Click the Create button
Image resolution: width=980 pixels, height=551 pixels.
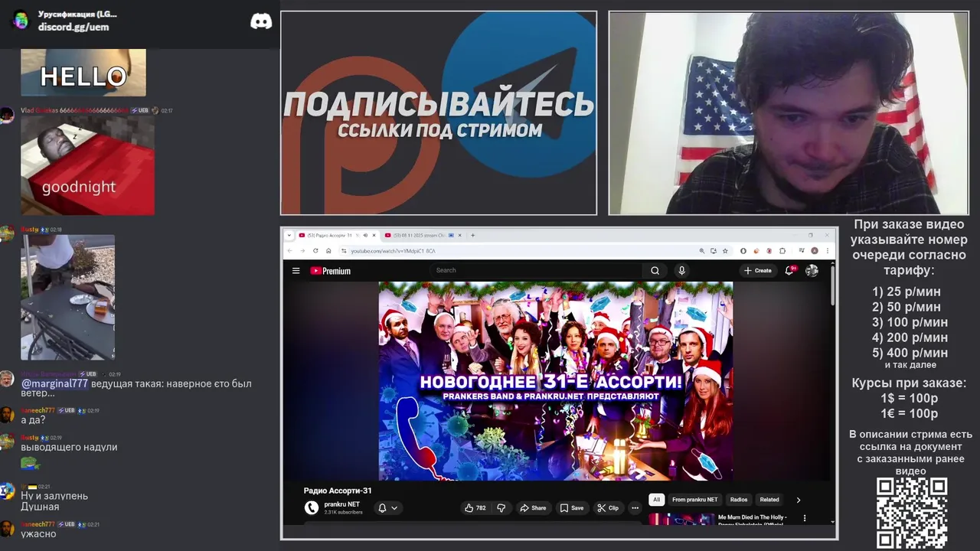(x=758, y=270)
